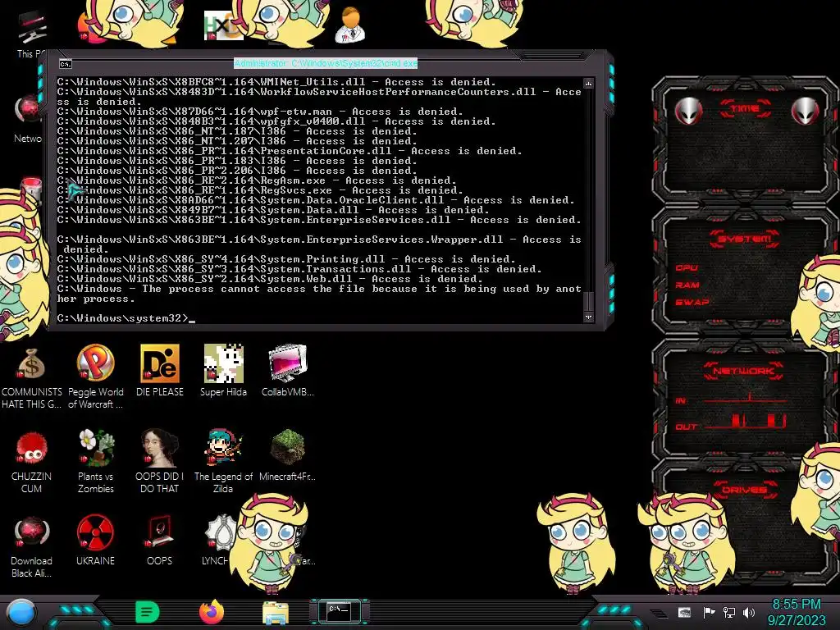Viewport: 840px width, 630px height.
Task: Click the cmd scrollbar thumb
Action: [x=588, y=302]
